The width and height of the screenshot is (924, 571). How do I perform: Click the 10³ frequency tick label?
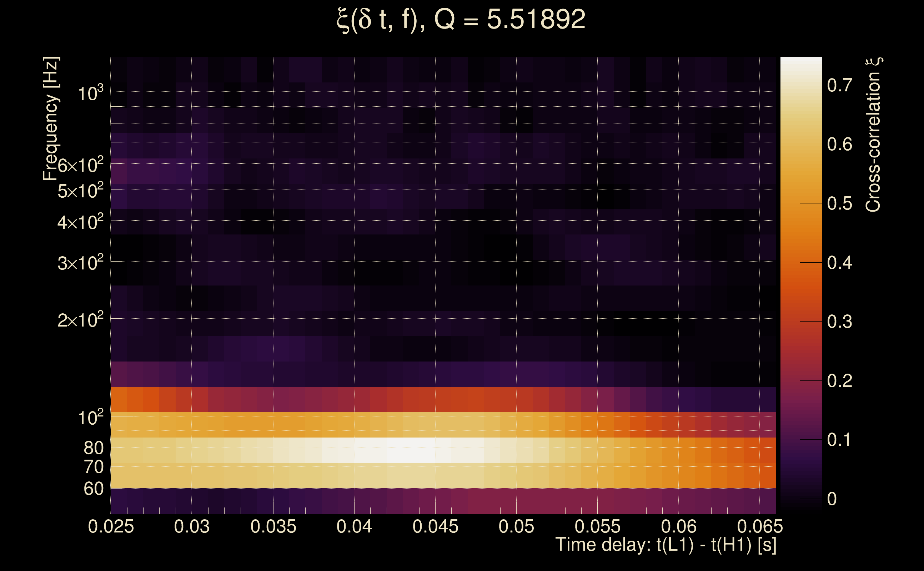coord(90,93)
